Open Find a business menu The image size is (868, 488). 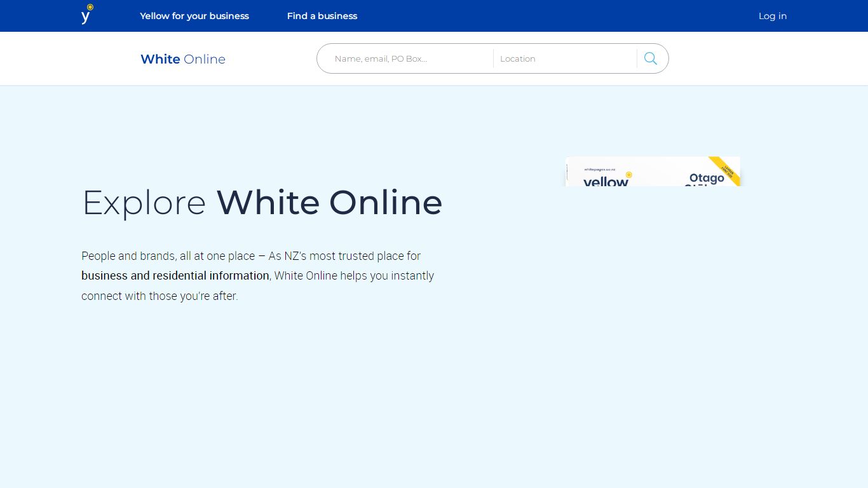tap(322, 16)
